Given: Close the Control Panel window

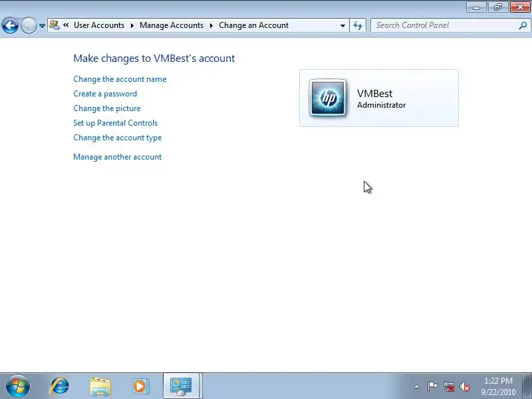Looking at the screenshot, I should [x=520, y=7].
